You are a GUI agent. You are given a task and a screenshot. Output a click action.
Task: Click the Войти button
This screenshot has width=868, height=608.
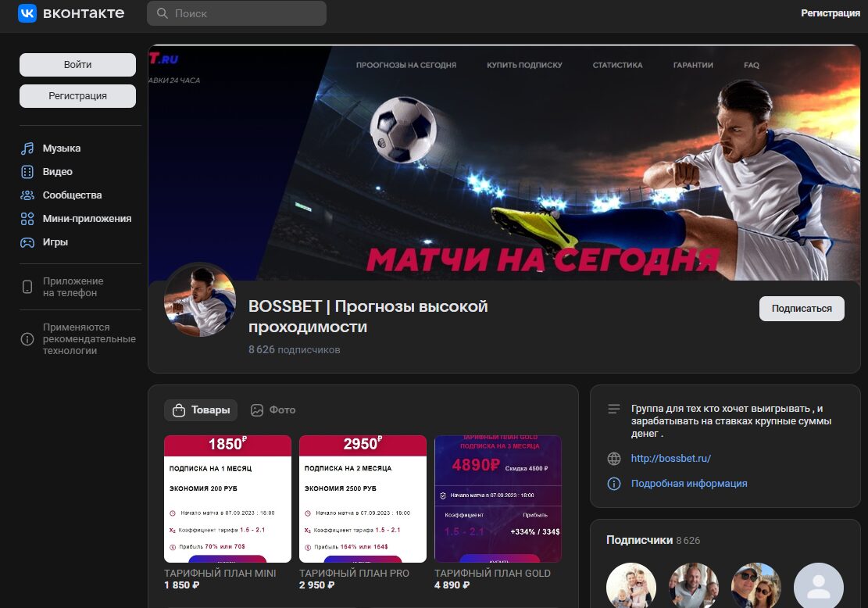click(77, 65)
